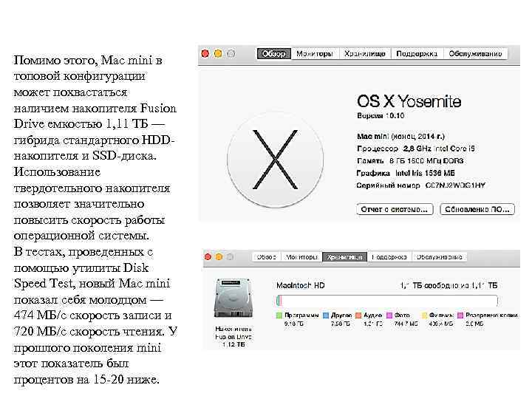This screenshot has height=399, width=532.
Task: Click the free space text beside Macintosh HD
Action: coord(449,286)
